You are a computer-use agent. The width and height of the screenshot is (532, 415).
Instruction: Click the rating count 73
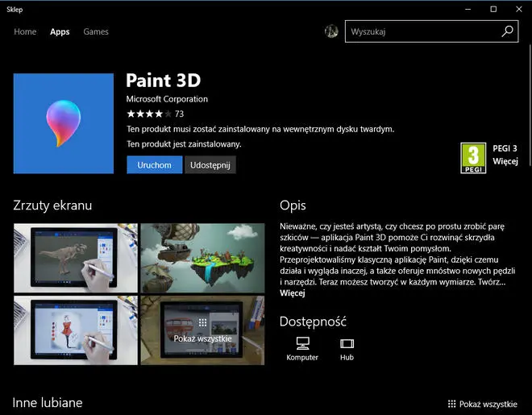click(x=179, y=114)
